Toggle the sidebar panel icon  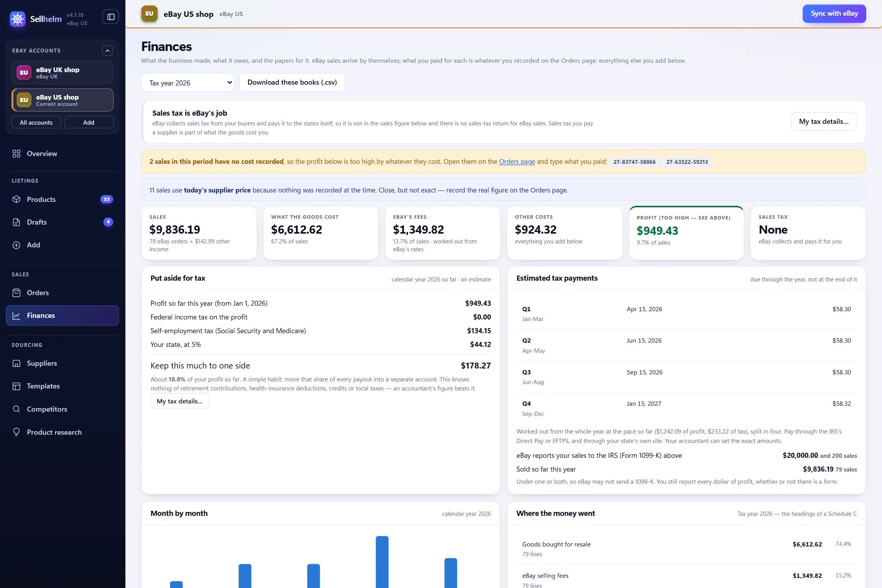coord(111,17)
